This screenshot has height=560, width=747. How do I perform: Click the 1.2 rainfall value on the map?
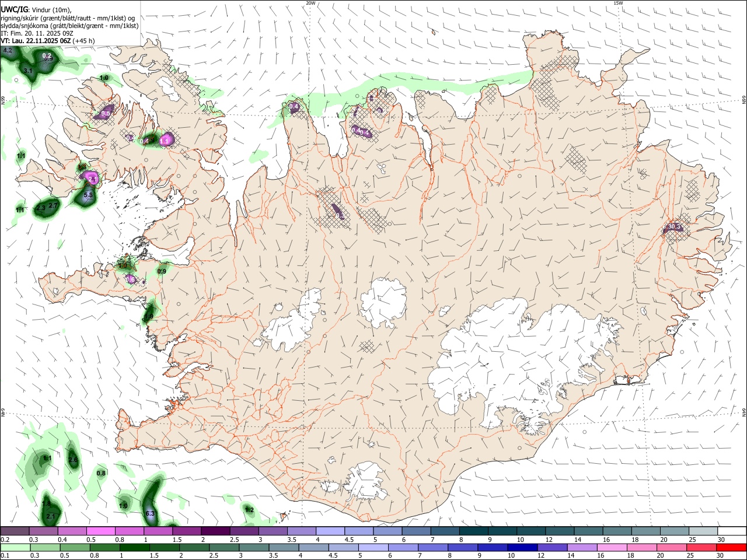pyautogui.click(x=249, y=510)
